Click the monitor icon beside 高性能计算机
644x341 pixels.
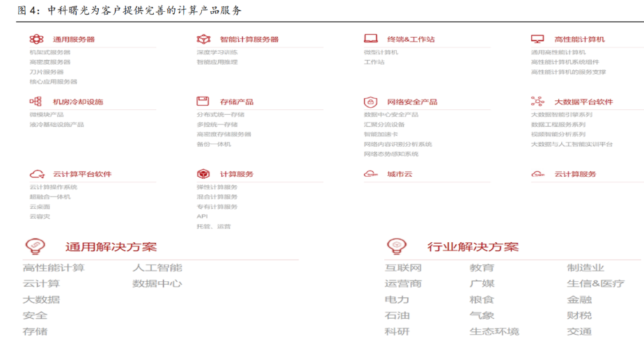pos(537,39)
